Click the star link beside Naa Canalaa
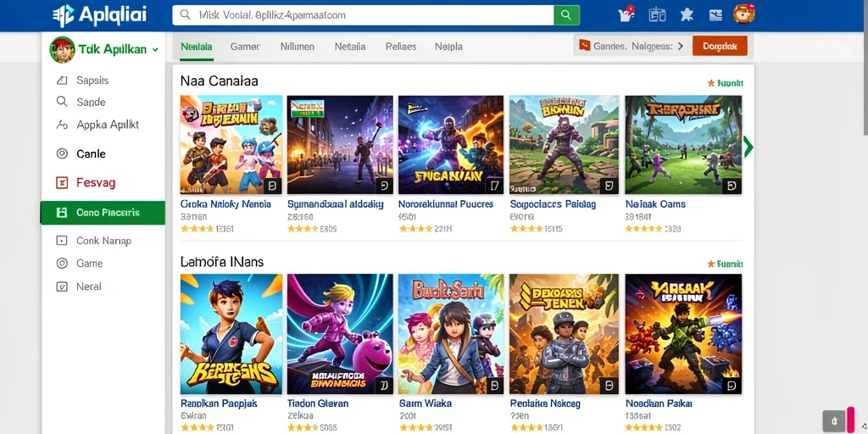Image resolution: width=868 pixels, height=434 pixels. 726,83
